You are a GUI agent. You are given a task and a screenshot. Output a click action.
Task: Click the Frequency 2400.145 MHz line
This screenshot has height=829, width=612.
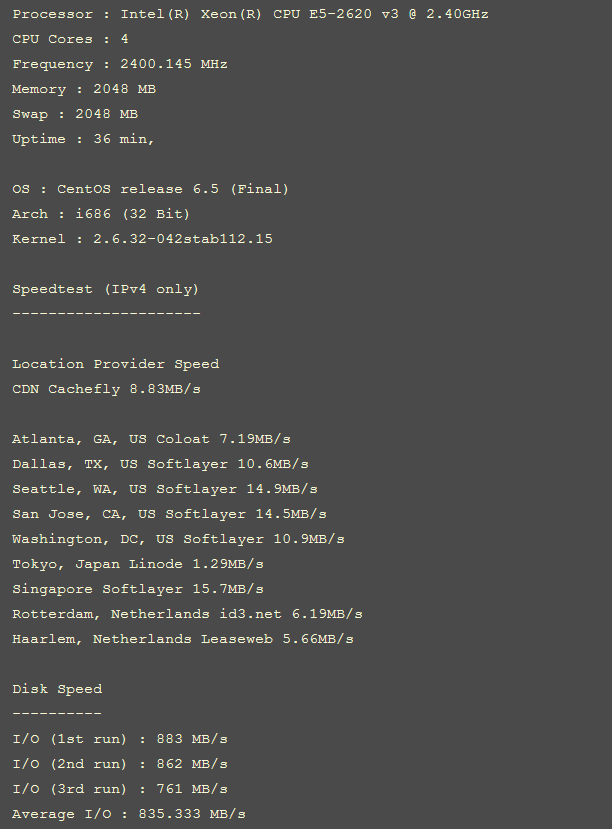(x=120, y=64)
